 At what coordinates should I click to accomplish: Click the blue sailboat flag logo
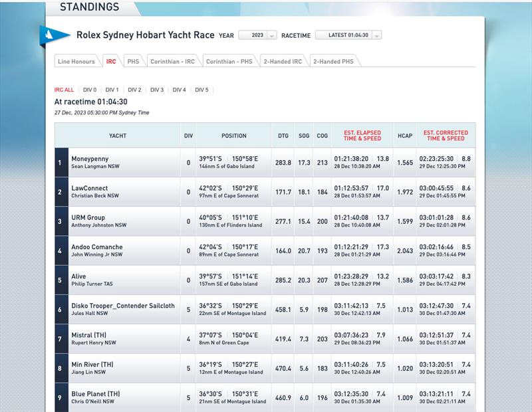(x=55, y=35)
